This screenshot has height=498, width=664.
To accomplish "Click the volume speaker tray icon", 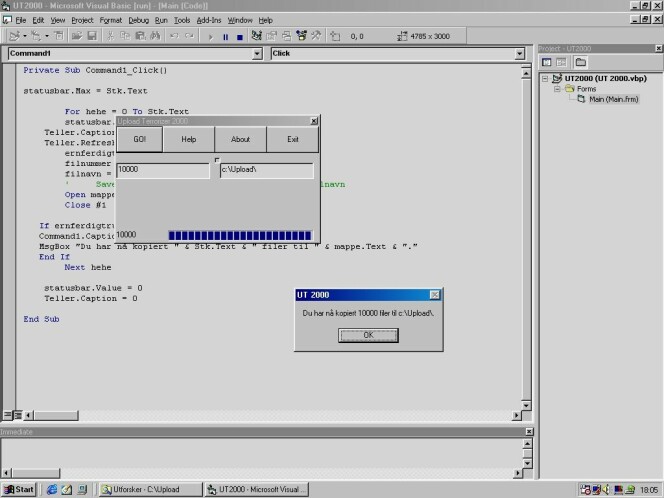I will [x=606, y=490].
